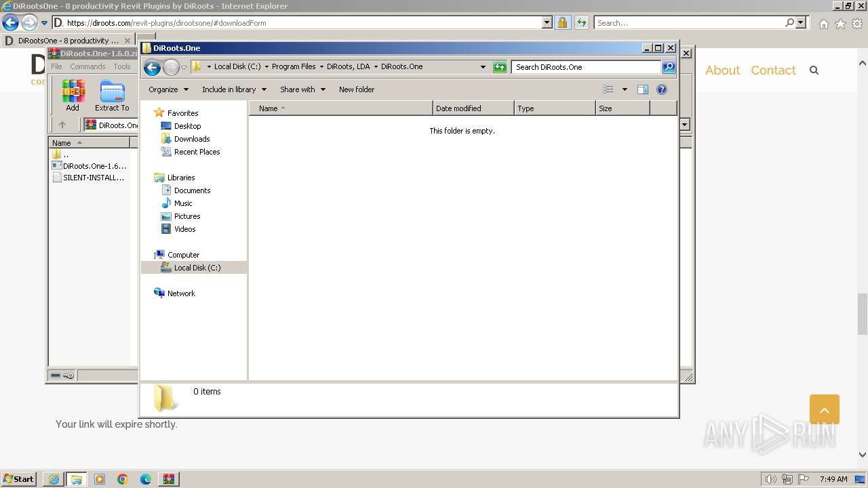Toggle the preview pane button

[643, 89]
